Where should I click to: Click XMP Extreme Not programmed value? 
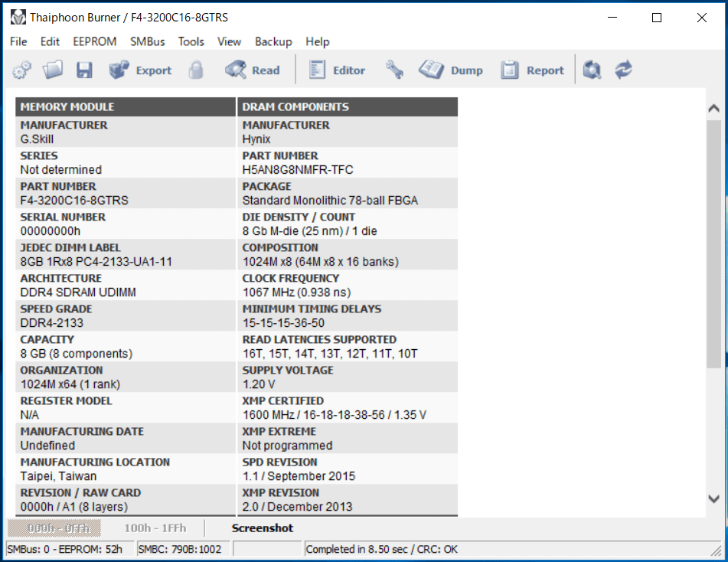click(x=287, y=446)
